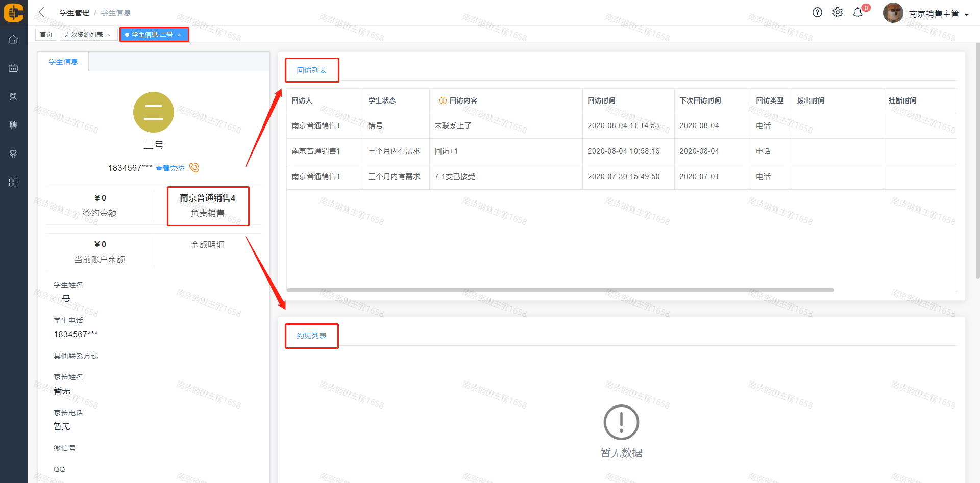The image size is (980, 483).
Task: Open the settings gear icon
Action: click(x=838, y=13)
